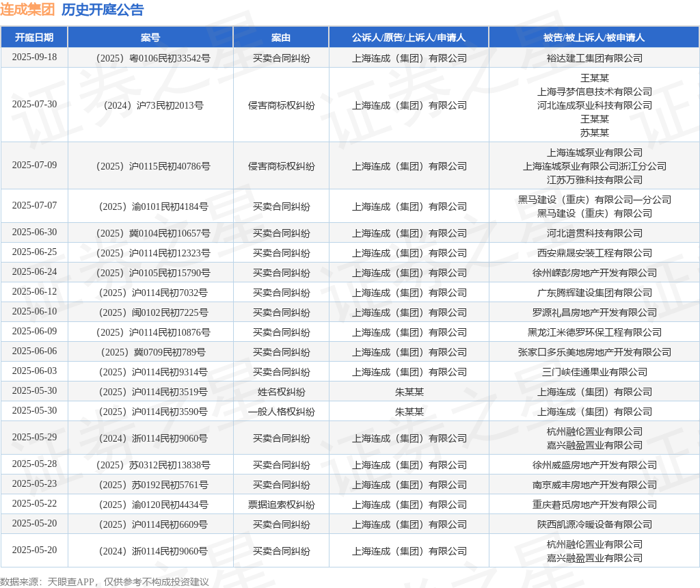700x588 pixels.
Task: Select the date 2025-06-30
Action: click(34, 232)
